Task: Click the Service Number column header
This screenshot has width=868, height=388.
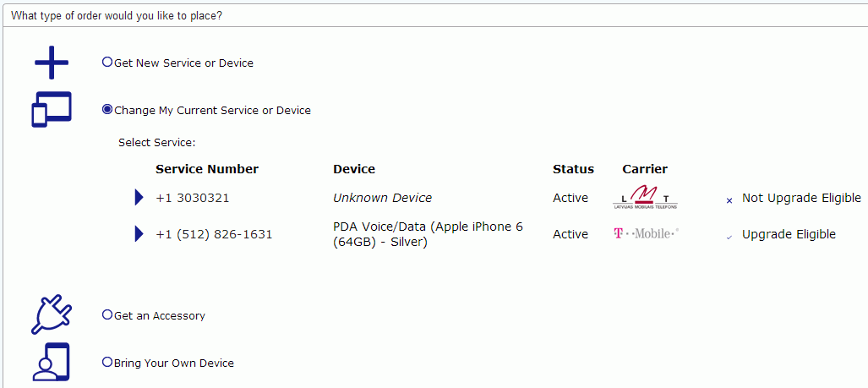Action: pos(207,169)
